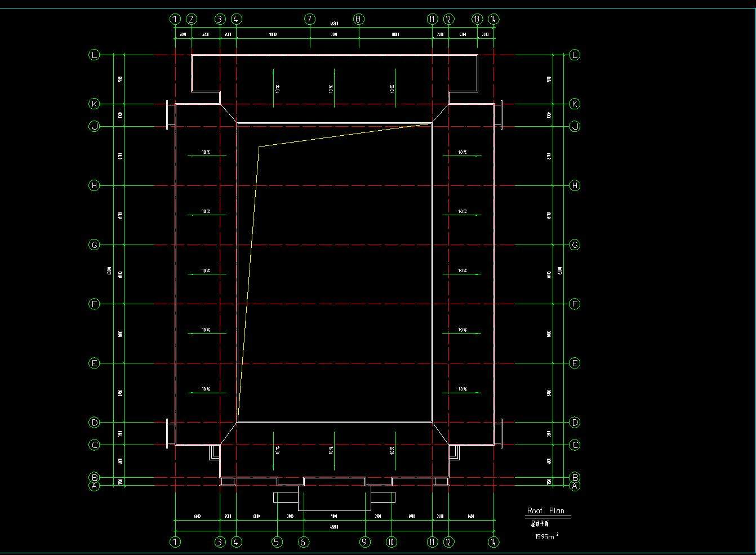Select axis bubble L on the left side
Image resolution: width=756 pixels, height=555 pixels.
tap(94, 55)
